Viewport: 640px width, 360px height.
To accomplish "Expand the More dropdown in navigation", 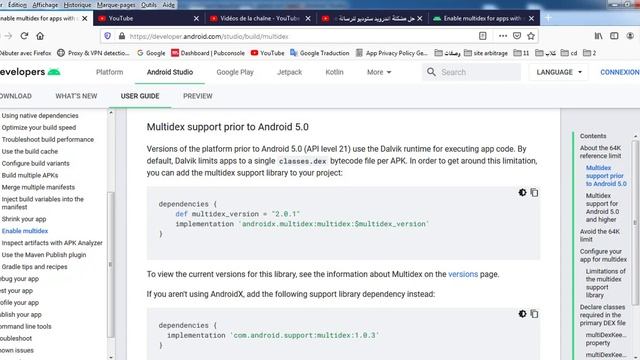I will click(x=379, y=72).
